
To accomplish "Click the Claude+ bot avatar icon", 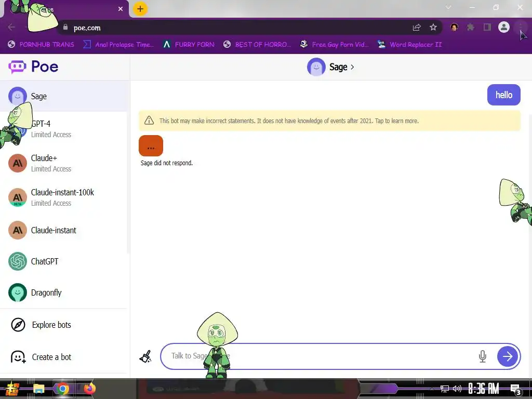I will point(18,163).
